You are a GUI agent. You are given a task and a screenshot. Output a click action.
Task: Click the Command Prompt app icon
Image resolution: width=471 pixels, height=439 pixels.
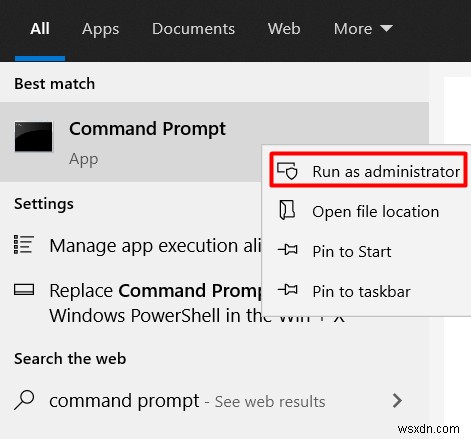33,137
